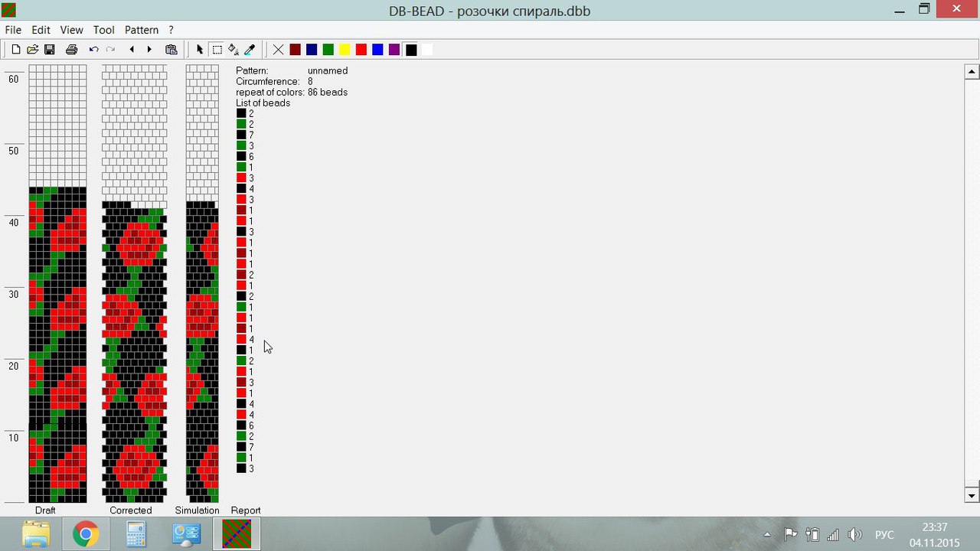The height and width of the screenshot is (551, 980).
Task: Print the pattern with the printer icon
Action: click(72, 50)
